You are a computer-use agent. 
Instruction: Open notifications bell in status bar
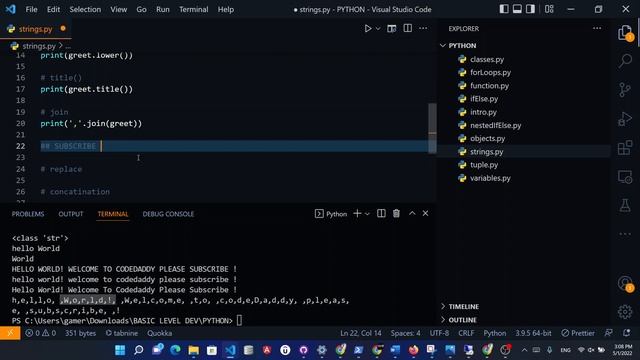(627, 333)
